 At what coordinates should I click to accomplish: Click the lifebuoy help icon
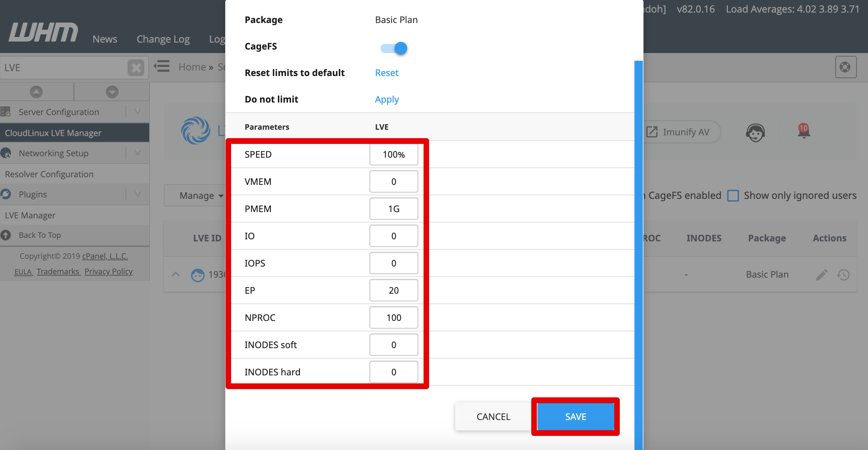845,67
